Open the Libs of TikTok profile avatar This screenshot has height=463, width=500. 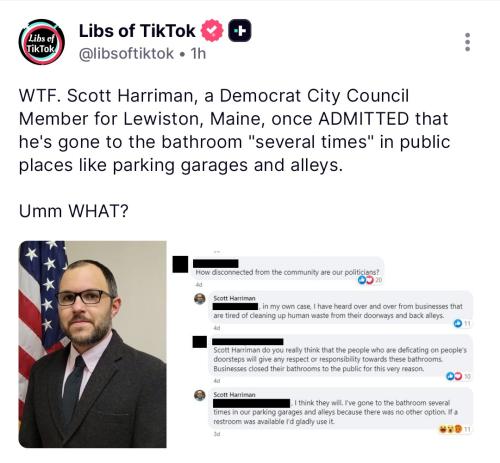pyautogui.click(x=41, y=42)
